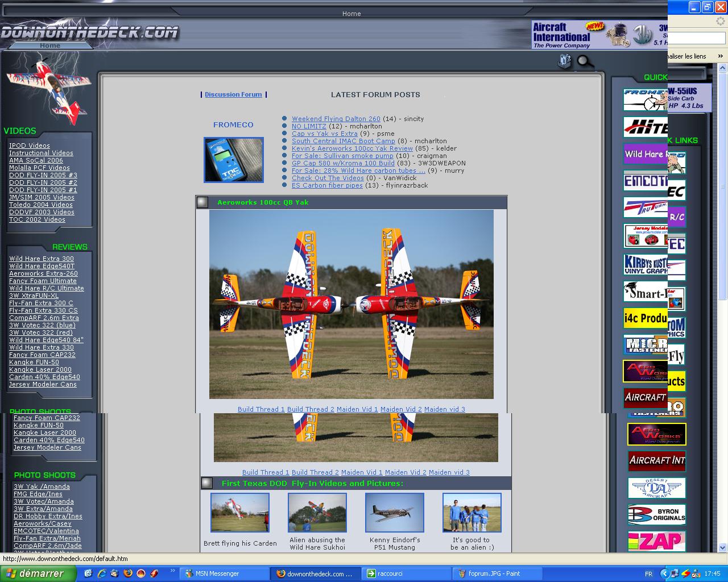Open the EMCOTEC/Valentina photo shoot

pyautogui.click(x=46, y=531)
